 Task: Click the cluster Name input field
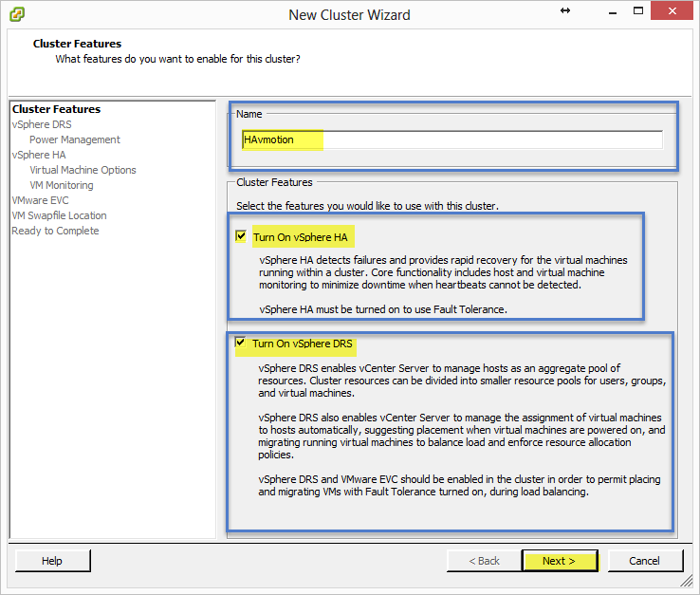(452, 139)
